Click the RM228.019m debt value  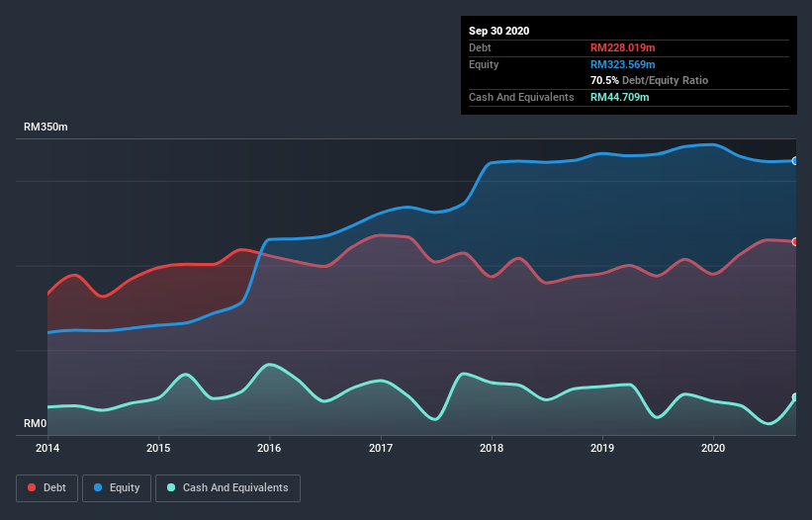(x=622, y=47)
